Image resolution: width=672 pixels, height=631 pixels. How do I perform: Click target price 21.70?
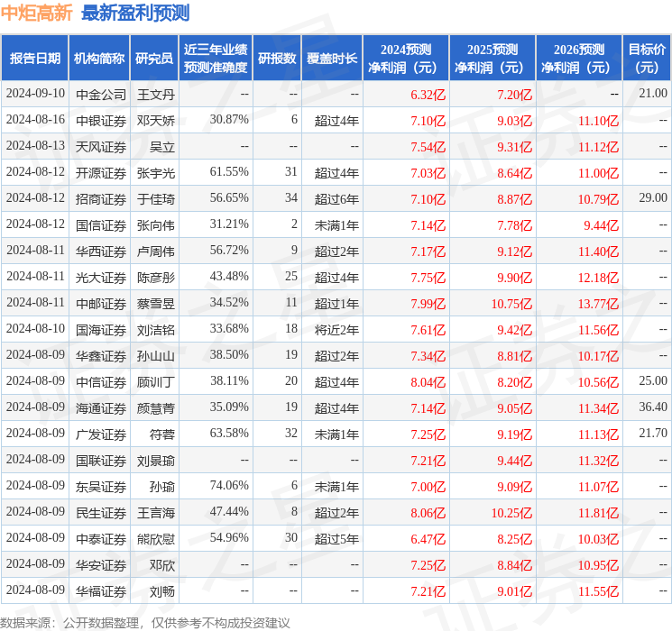point(653,433)
